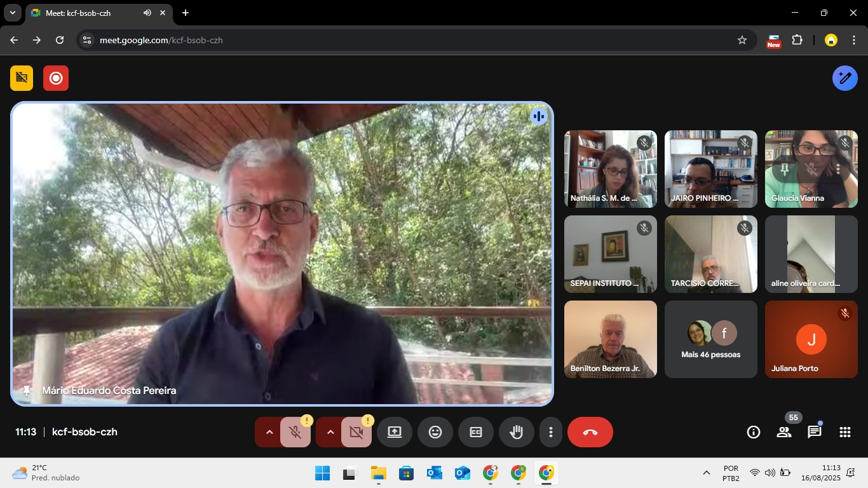Open a new browser tab

point(186,13)
